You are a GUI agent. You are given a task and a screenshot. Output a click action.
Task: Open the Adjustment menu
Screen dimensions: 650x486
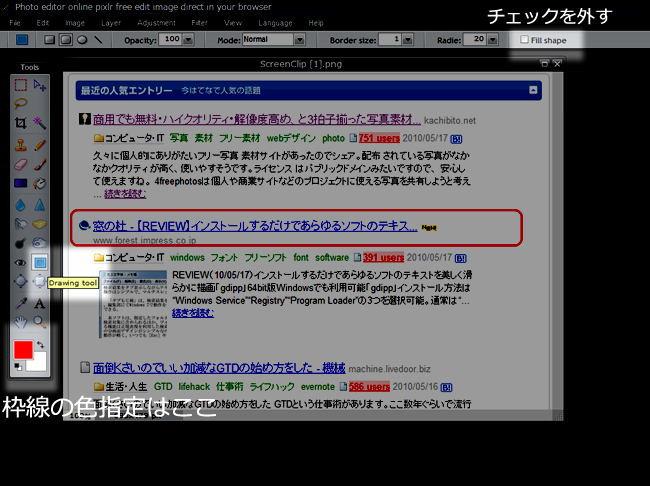point(156,23)
